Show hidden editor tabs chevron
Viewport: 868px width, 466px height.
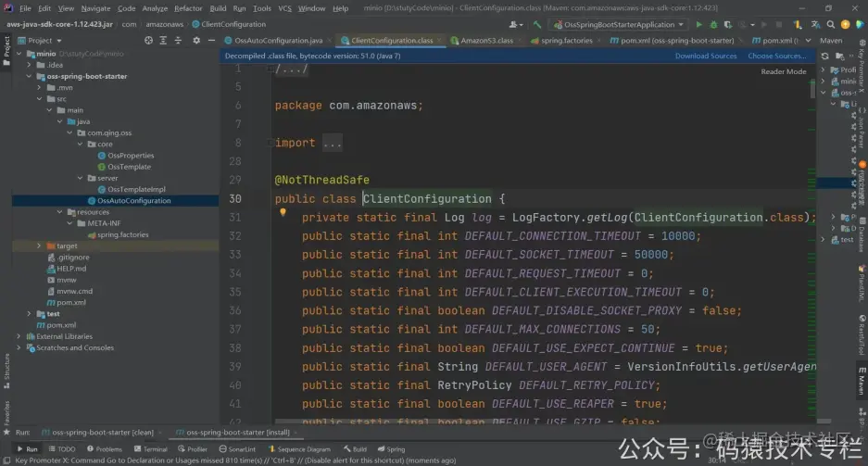(x=808, y=41)
